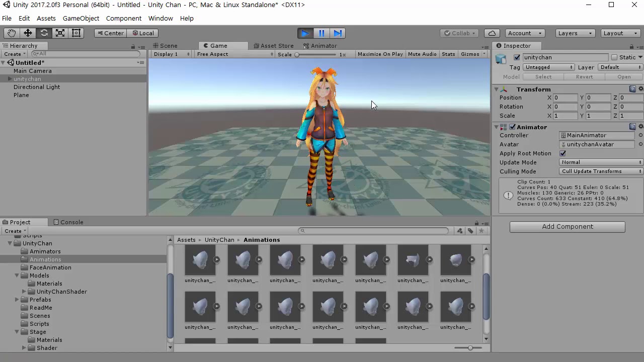Toggle the Stats overlay
This screenshot has width=644, height=362.
pyautogui.click(x=448, y=54)
